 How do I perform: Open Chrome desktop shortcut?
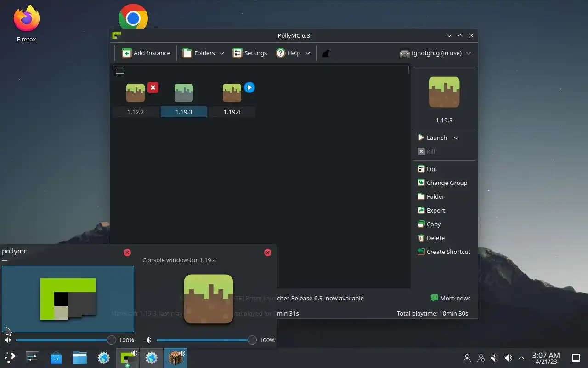(133, 17)
